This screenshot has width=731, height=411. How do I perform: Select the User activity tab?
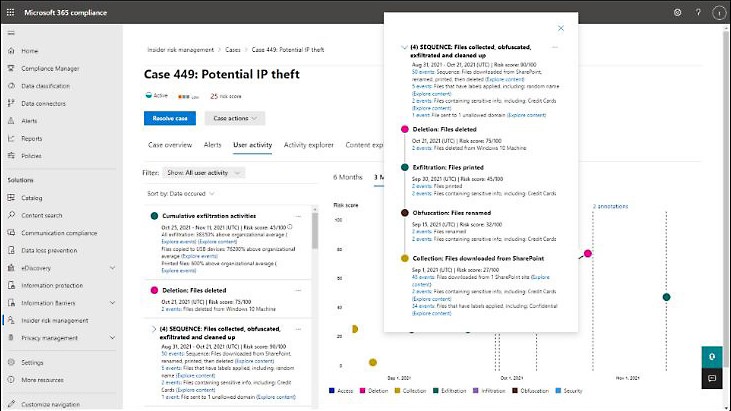pos(253,145)
